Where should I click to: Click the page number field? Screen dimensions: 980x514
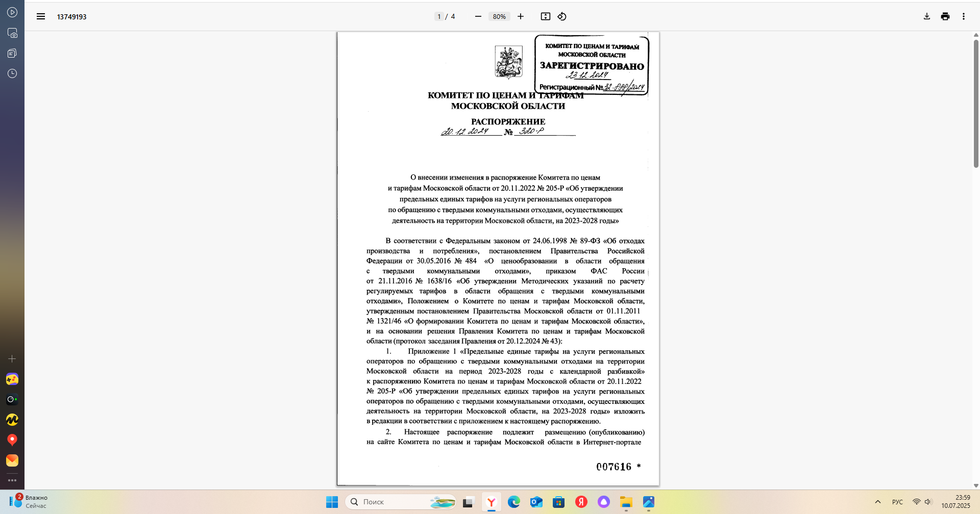point(439,16)
